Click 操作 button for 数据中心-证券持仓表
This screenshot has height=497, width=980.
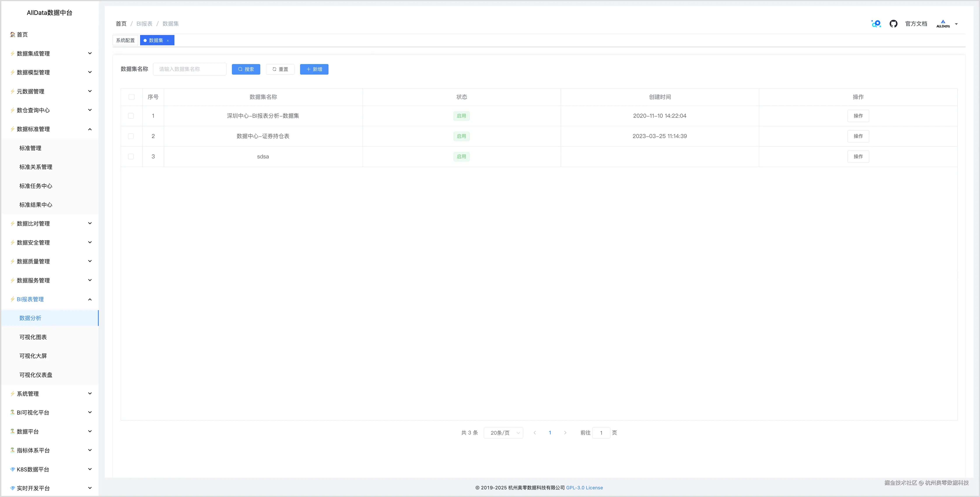pyautogui.click(x=858, y=136)
